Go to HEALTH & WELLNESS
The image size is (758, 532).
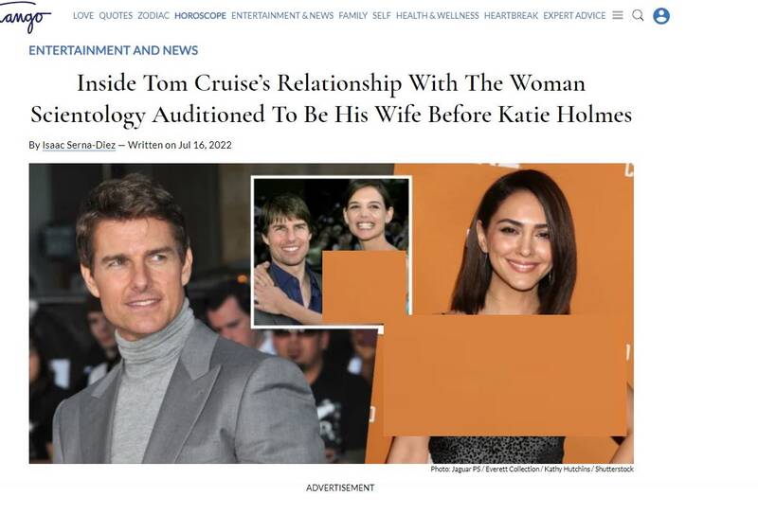pyautogui.click(x=438, y=15)
